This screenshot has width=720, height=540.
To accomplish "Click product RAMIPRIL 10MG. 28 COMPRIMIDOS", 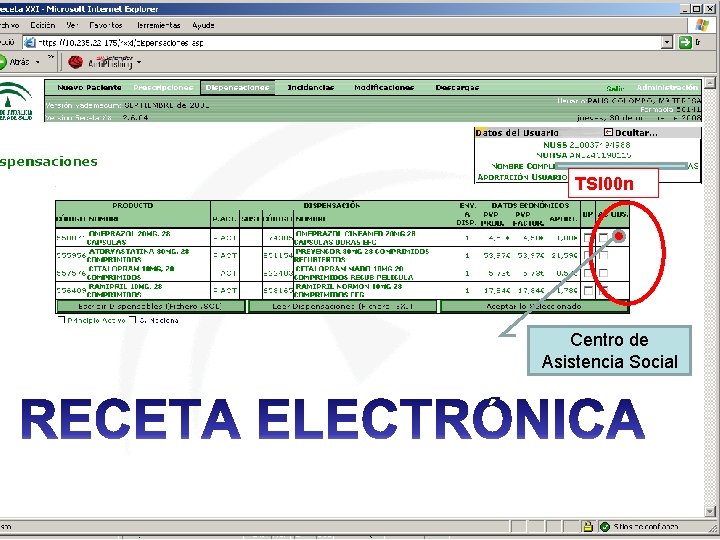I will click(124, 291).
